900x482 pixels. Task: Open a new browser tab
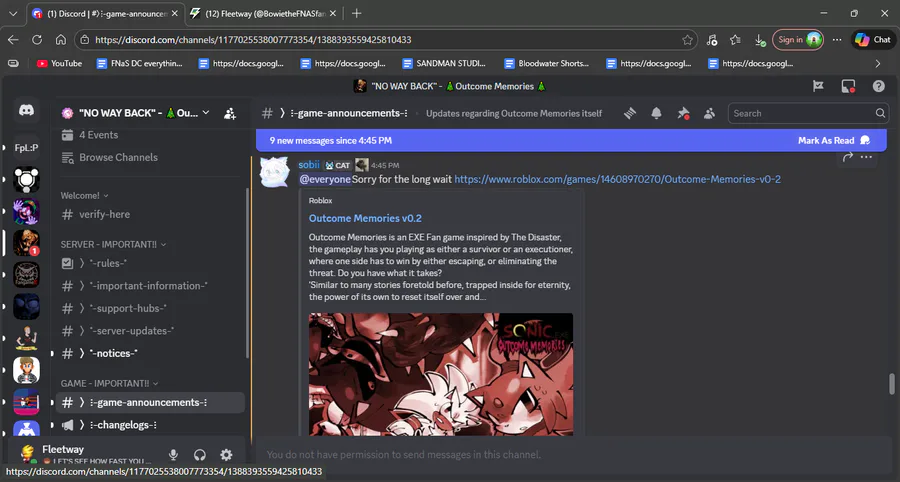356,13
